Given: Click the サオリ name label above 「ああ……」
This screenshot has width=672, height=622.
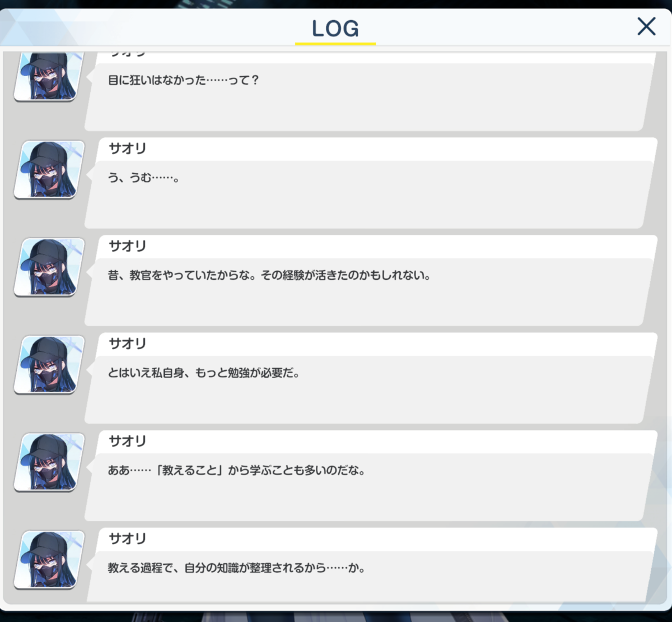Looking at the screenshot, I should pyautogui.click(x=127, y=441).
